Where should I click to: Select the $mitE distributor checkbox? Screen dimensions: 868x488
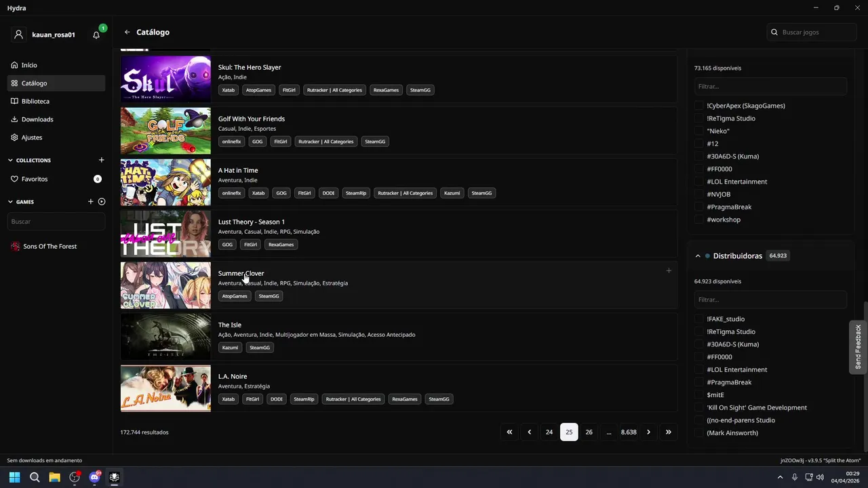[x=698, y=394]
